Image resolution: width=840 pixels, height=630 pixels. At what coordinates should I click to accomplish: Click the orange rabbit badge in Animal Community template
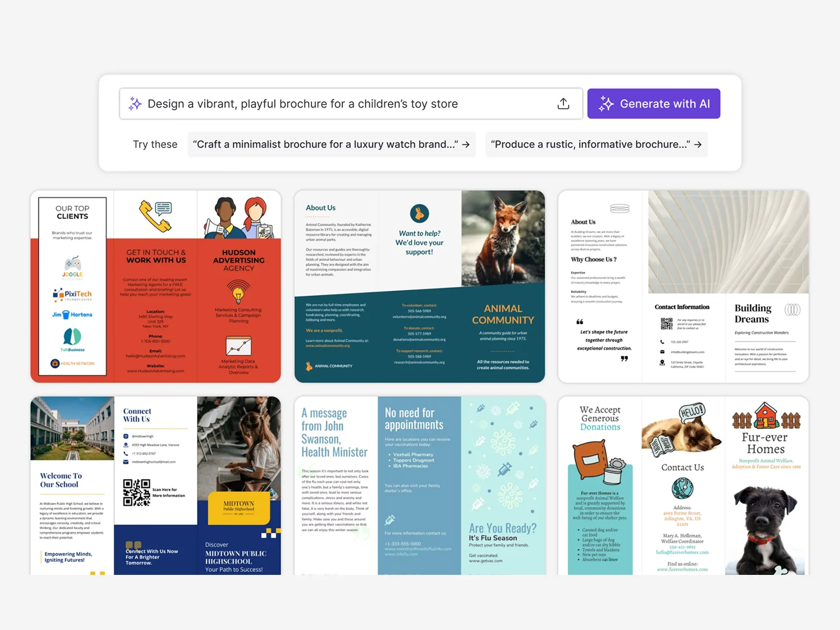pos(419,213)
